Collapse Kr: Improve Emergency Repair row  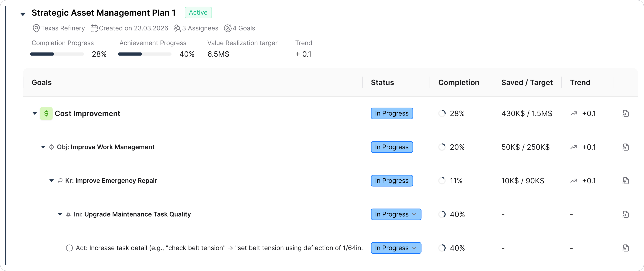click(x=51, y=181)
